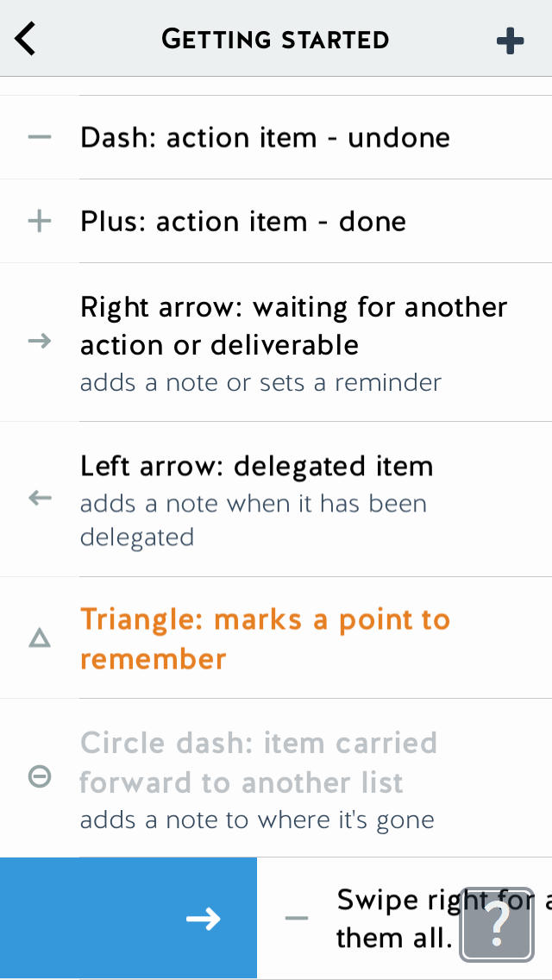Tap the plus status icon for done item
Image resolution: width=552 pixels, height=980 pixels.
(x=40, y=221)
